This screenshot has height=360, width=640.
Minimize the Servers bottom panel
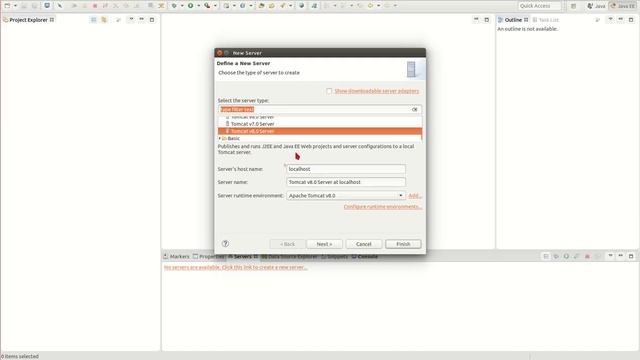tap(621, 256)
